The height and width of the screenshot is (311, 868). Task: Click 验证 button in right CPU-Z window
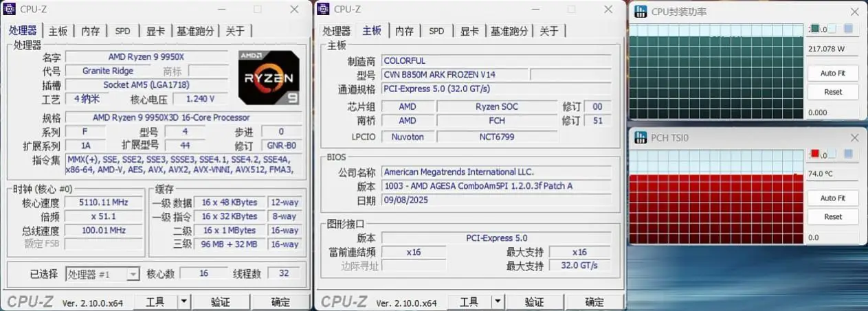(x=534, y=302)
